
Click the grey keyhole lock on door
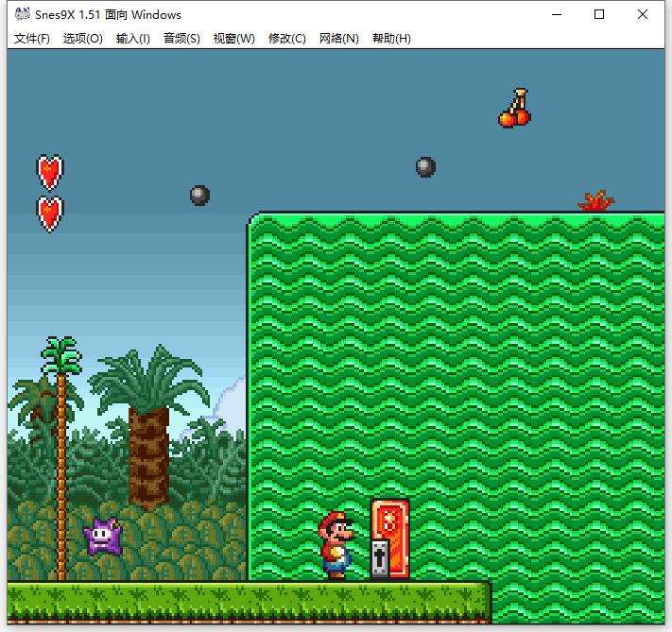(x=380, y=558)
